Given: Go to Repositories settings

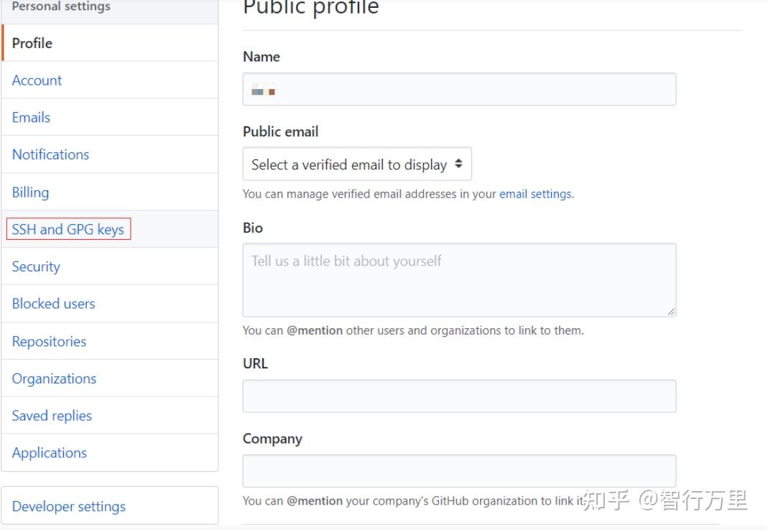Looking at the screenshot, I should coord(50,342).
